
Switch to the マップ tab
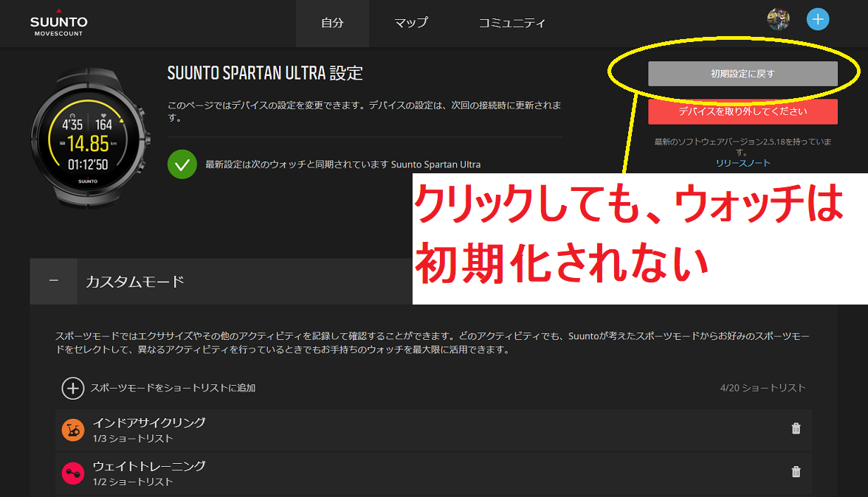coord(411,23)
